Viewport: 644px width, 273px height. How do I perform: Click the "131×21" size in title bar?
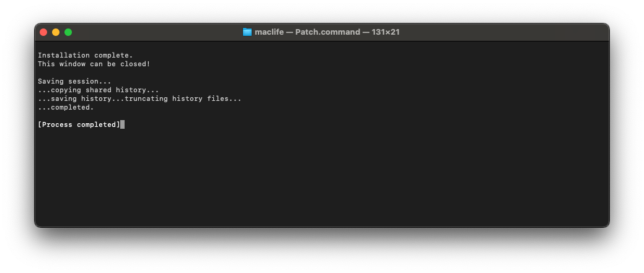[386, 32]
